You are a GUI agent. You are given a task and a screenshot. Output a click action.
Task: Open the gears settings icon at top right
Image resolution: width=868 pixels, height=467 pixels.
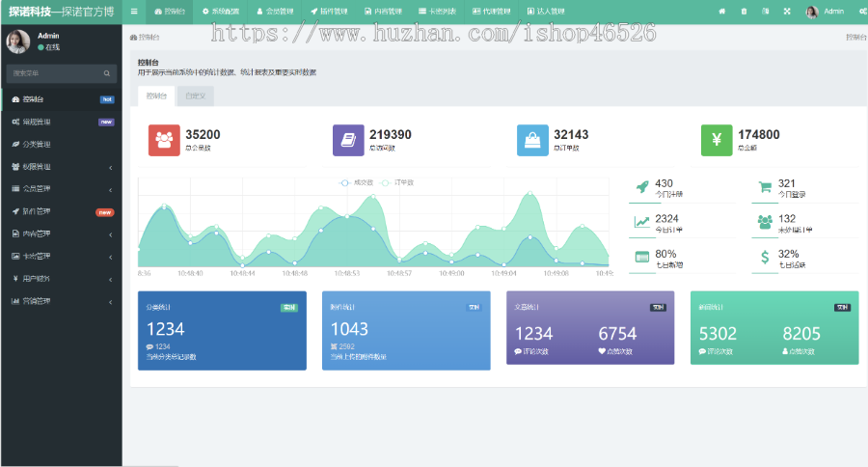click(x=861, y=11)
